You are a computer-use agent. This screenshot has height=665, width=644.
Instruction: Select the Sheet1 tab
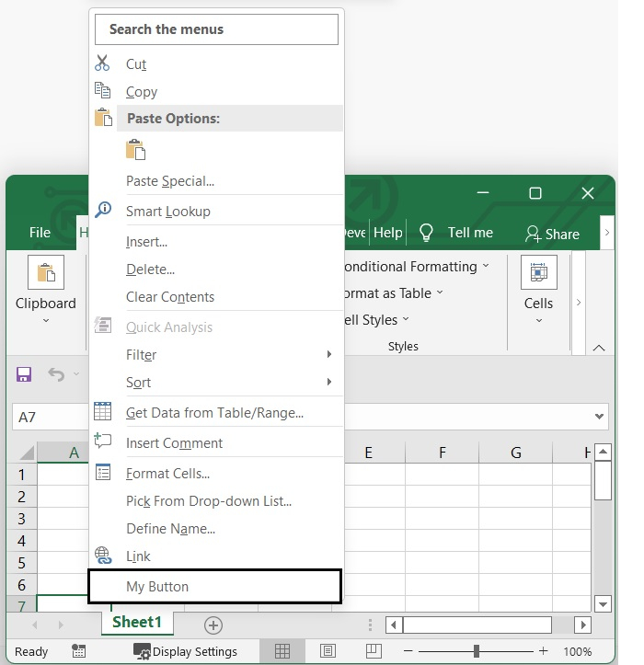click(x=137, y=622)
